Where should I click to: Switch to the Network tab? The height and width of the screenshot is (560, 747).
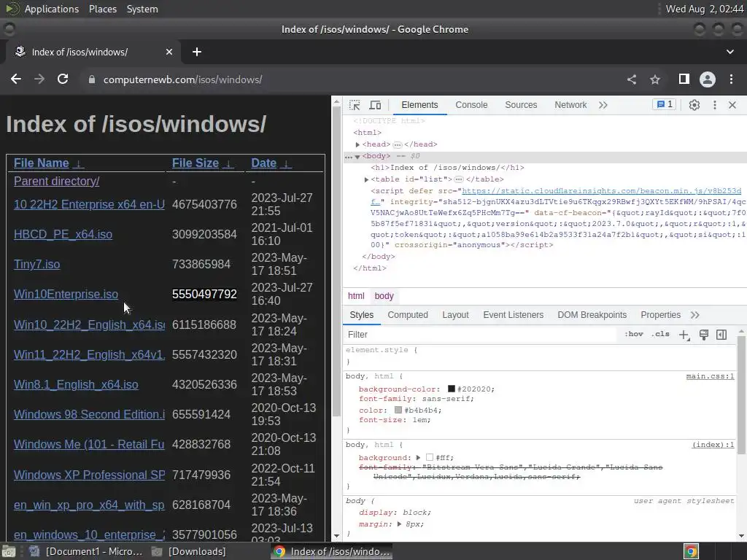570,105
